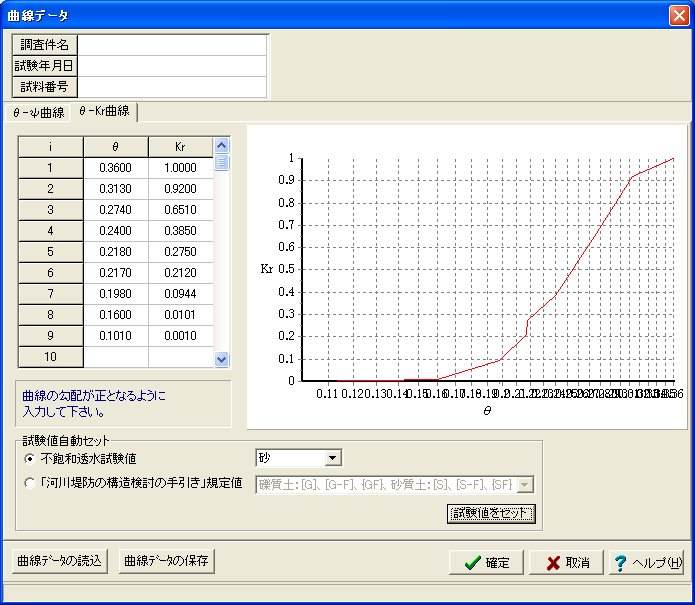Select the θ cell value 0.2400

point(116,231)
